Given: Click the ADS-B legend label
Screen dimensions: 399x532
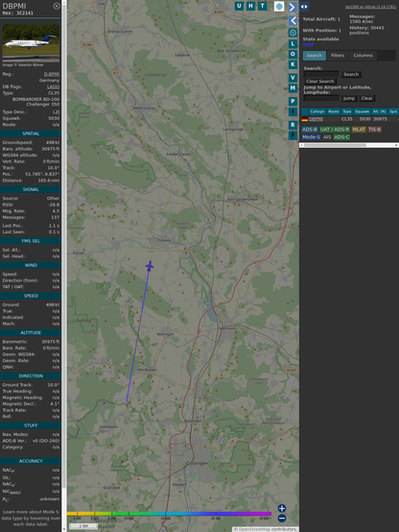Looking at the screenshot, I should (310, 130).
